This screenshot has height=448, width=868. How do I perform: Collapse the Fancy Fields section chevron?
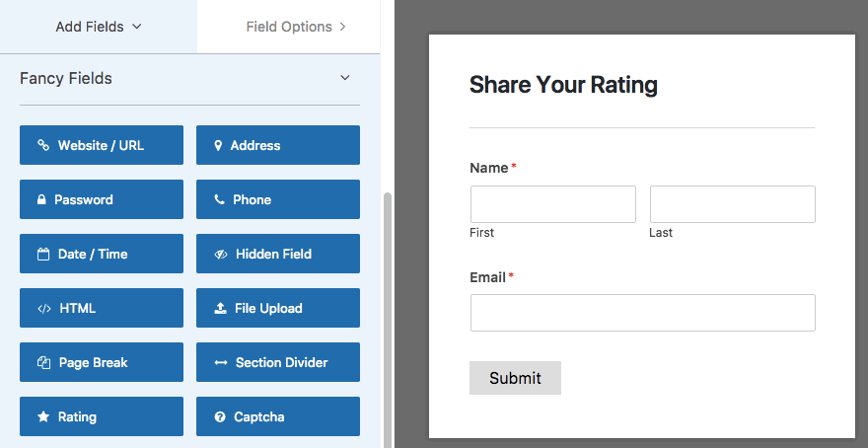click(x=345, y=78)
